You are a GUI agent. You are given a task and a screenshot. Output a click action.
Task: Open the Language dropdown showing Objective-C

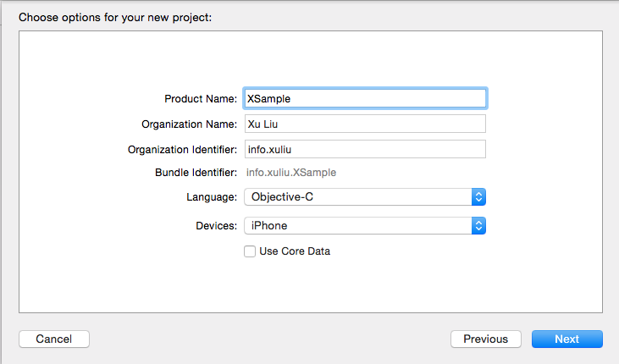(356, 197)
